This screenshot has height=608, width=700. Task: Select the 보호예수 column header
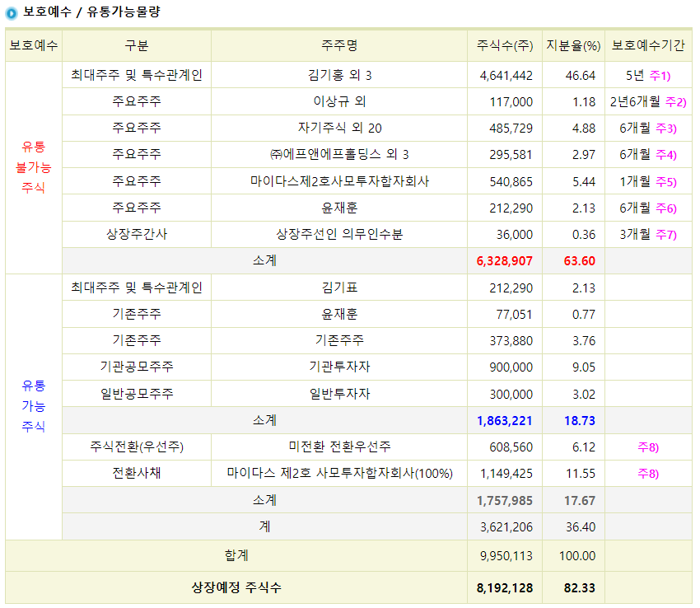[x=34, y=45]
